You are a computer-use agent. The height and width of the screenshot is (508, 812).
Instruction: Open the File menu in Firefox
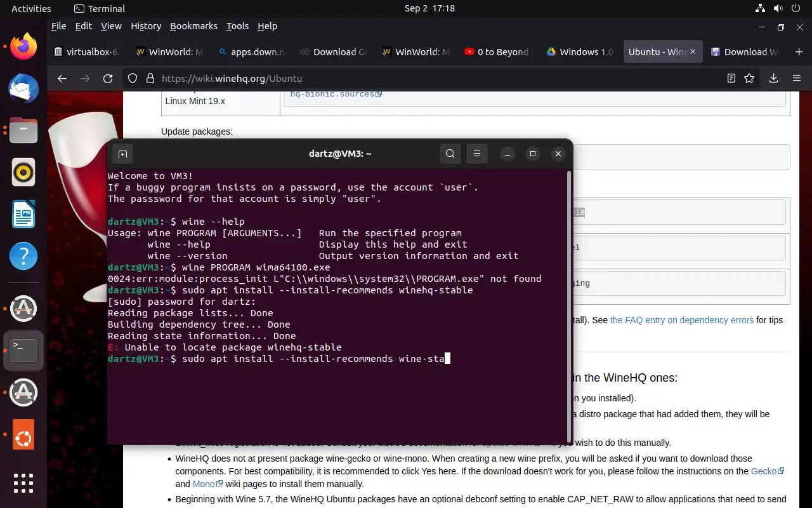pyautogui.click(x=58, y=26)
